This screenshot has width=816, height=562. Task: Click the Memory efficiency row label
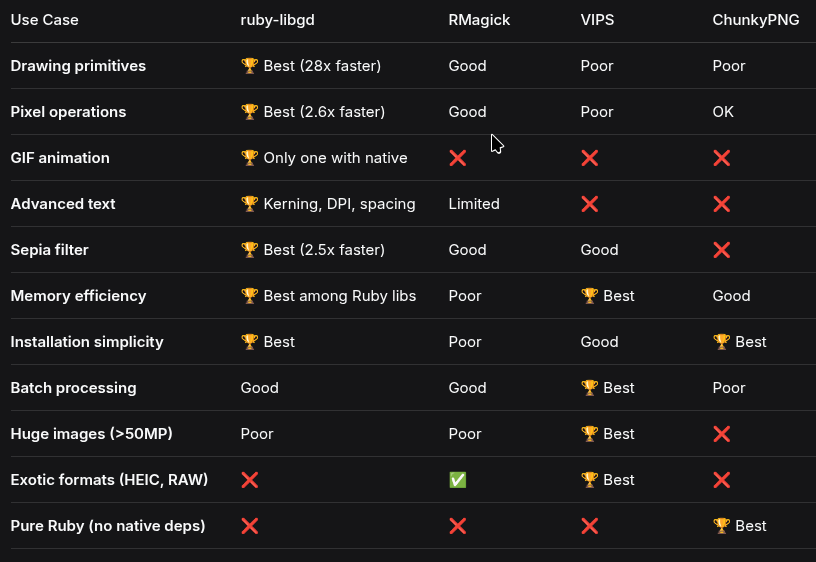(78, 296)
